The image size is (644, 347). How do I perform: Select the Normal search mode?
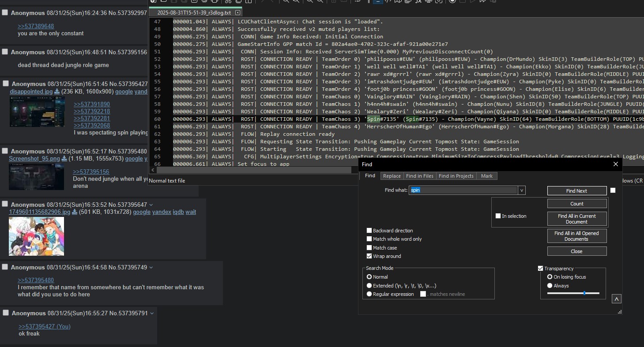(x=369, y=277)
